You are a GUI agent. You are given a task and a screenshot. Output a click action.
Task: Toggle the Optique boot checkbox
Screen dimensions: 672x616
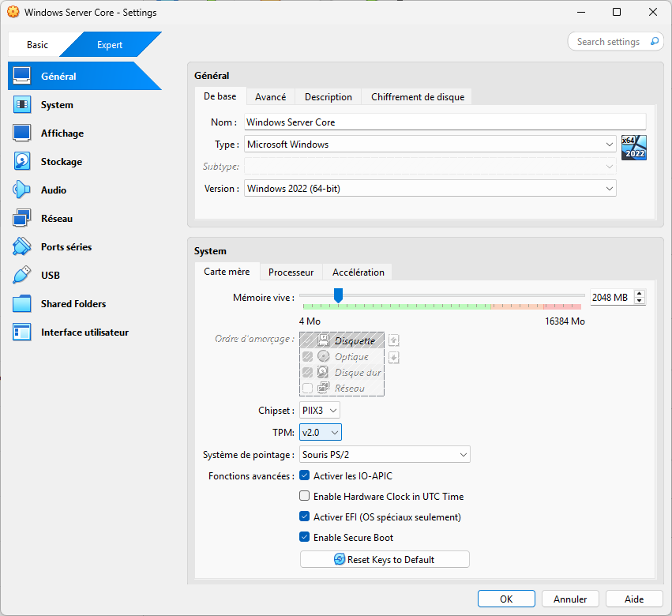pos(307,356)
